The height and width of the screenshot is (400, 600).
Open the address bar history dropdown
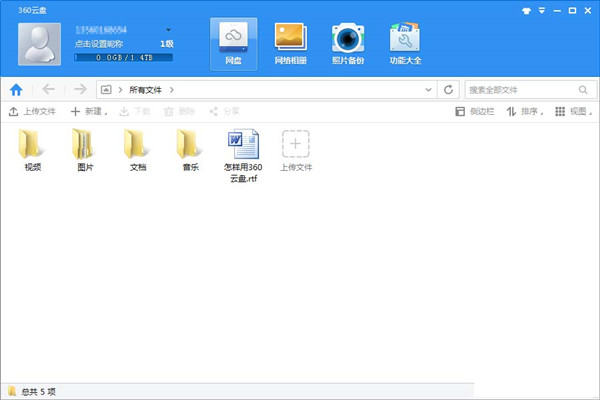point(428,90)
